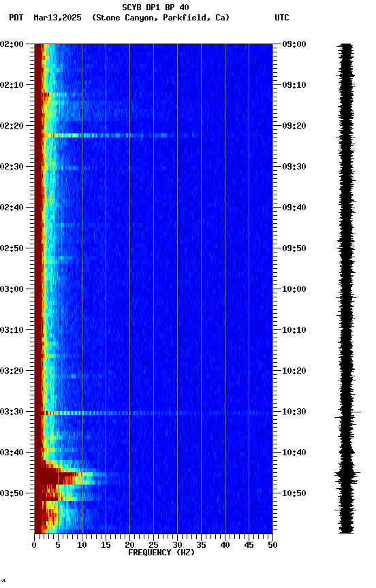The width and height of the screenshot is (376, 588).
Task: Click the frequency axis tick '45'
Action: (x=249, y=545)
